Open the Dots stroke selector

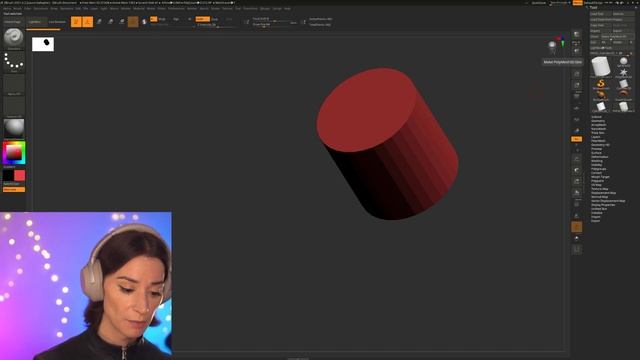tap(14, 62)
